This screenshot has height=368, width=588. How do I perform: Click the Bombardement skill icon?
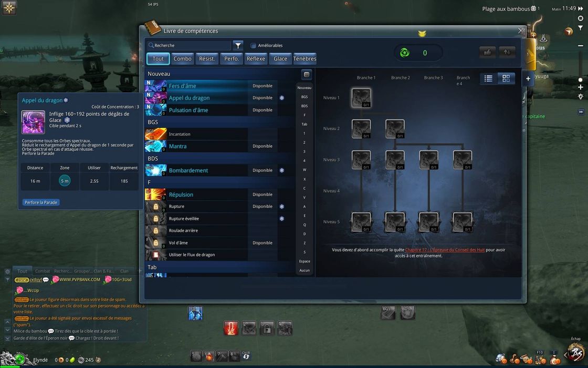coord(156,170)
